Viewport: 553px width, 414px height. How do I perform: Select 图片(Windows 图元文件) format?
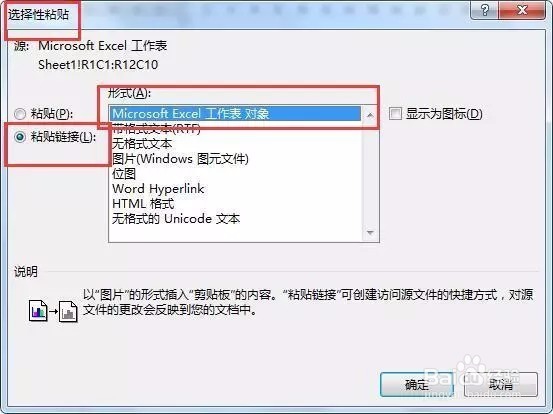click(180, 159)
